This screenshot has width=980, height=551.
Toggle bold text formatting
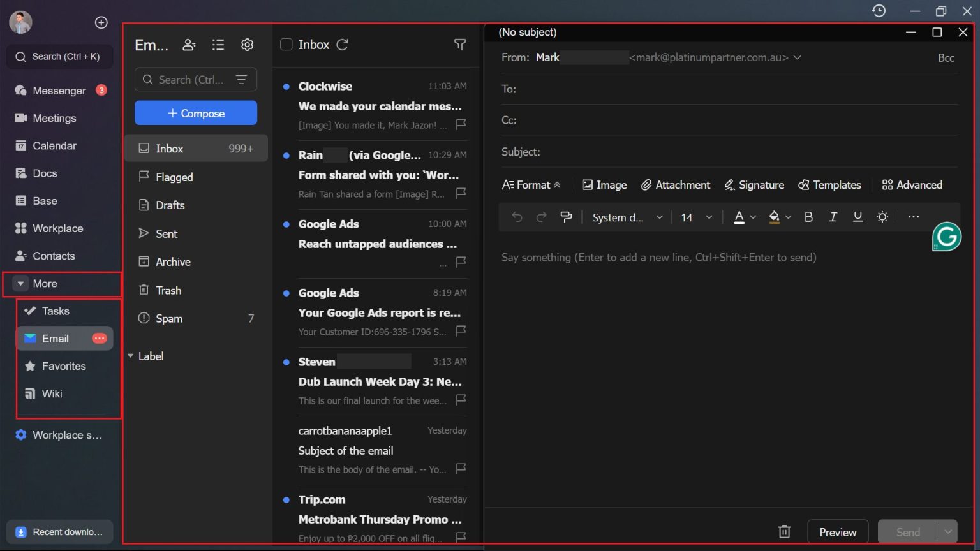tap(808, 217)
